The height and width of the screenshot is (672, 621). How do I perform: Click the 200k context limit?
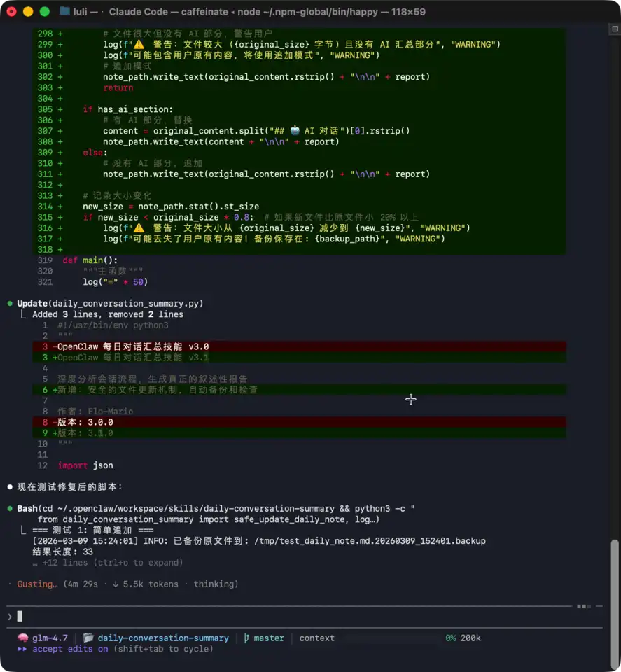click(470, 638)
